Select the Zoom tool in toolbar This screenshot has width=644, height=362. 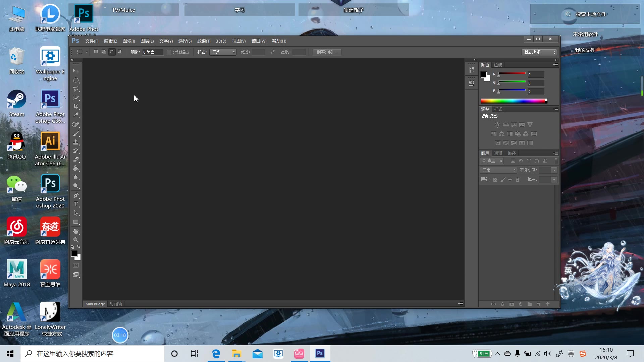76,240
